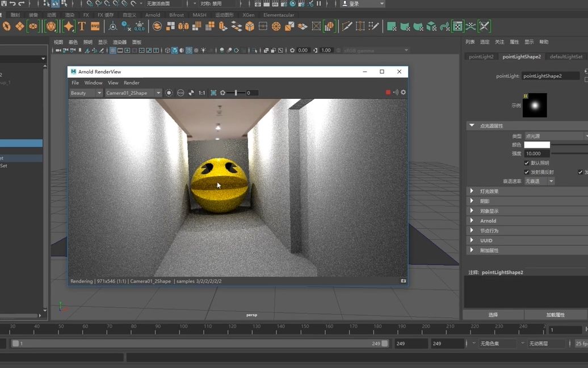Toggle the checkbox right of 发射漫反射

tap(579, 172)
